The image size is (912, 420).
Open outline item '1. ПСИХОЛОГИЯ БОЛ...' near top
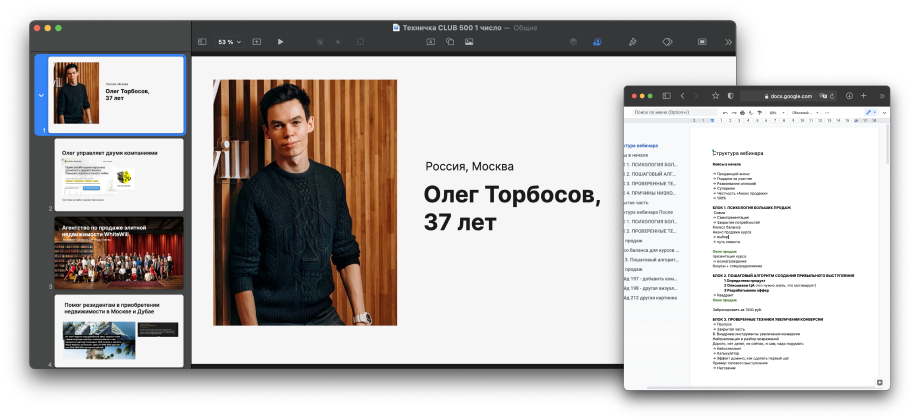pos(651,165)
